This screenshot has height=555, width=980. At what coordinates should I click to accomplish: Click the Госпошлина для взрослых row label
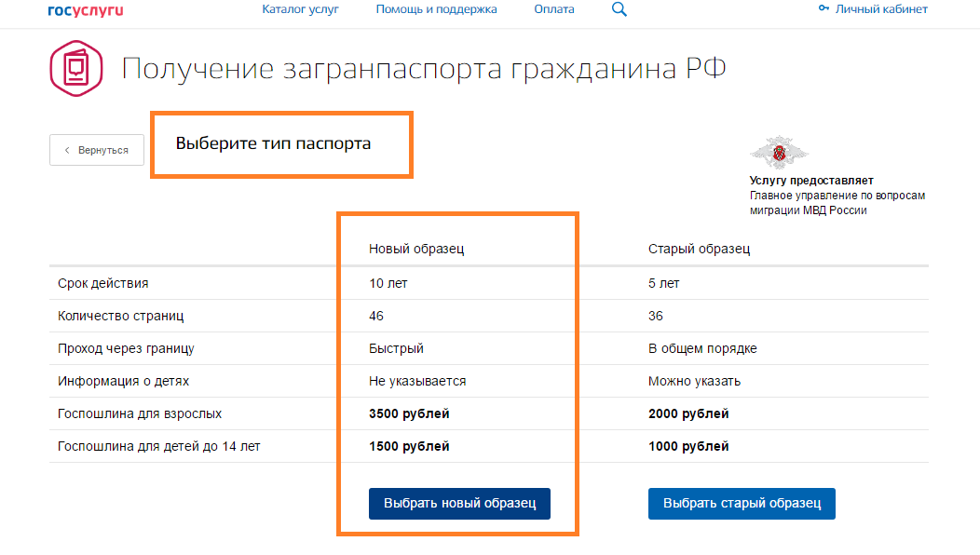140,413
